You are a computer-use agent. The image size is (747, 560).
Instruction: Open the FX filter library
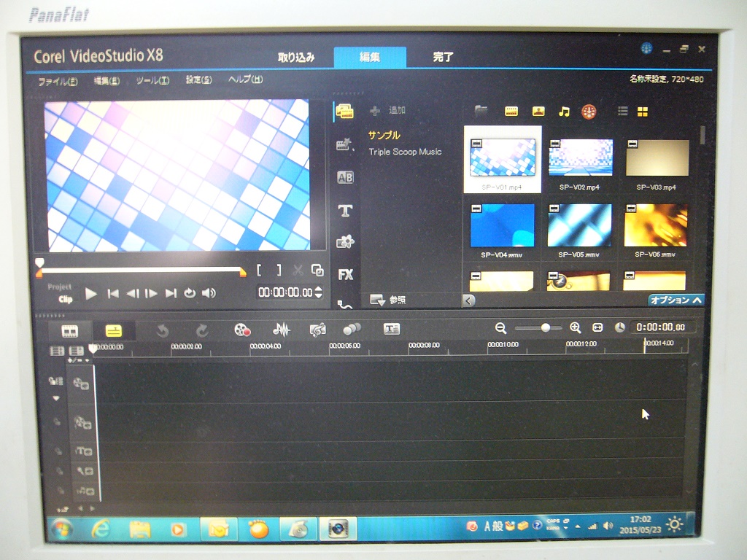pos(345,275)
